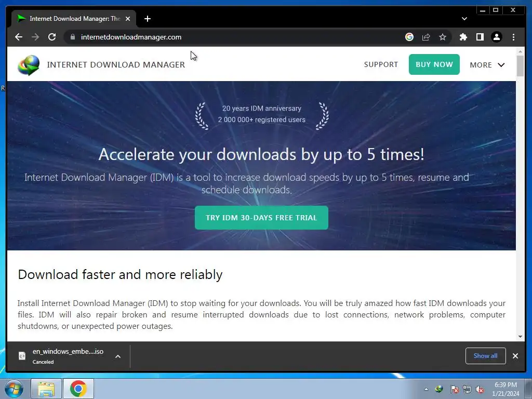This screenshot has height=399, width=532.
Task: Open a new tab with plus button
Action: (147, 19)
